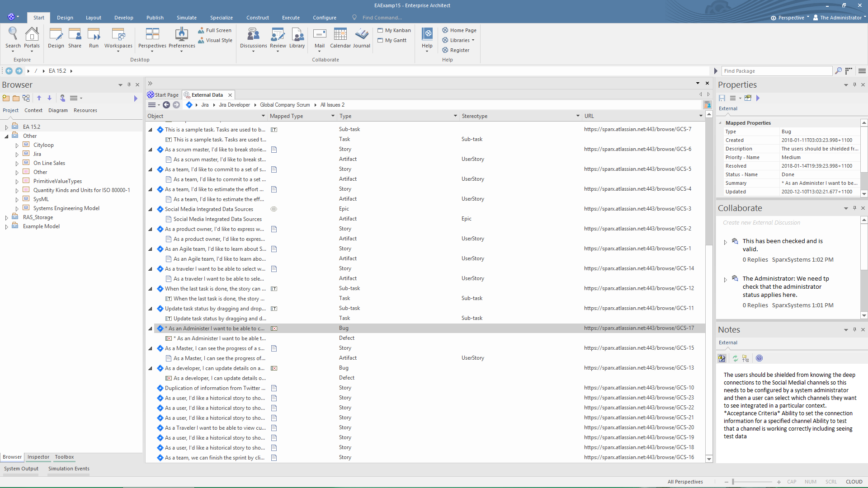Open the Stereotype column filter dropdown
Image resolution: width=868 pixels, height=488 pixels.
578,116
